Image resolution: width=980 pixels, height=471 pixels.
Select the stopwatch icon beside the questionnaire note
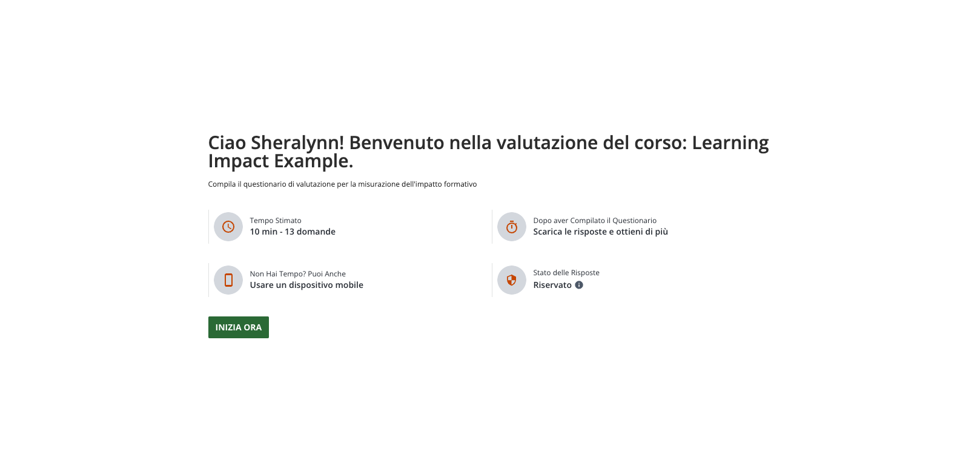(x=512, y=227)
